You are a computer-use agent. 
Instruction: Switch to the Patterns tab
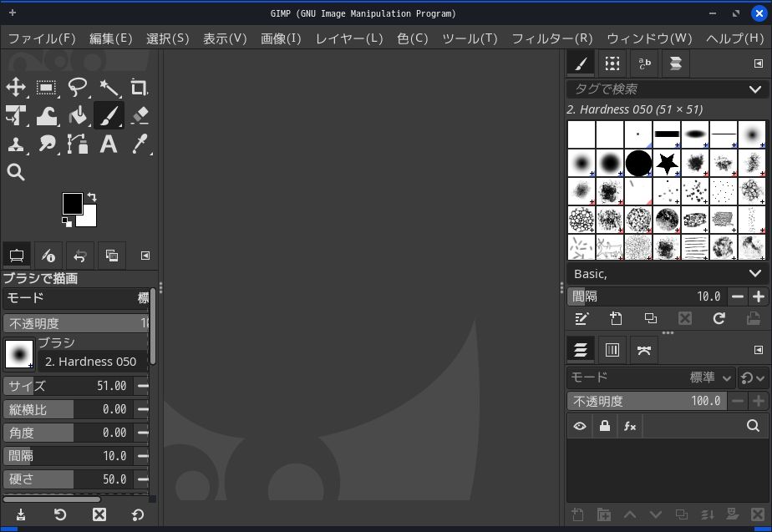pos(612,63)
